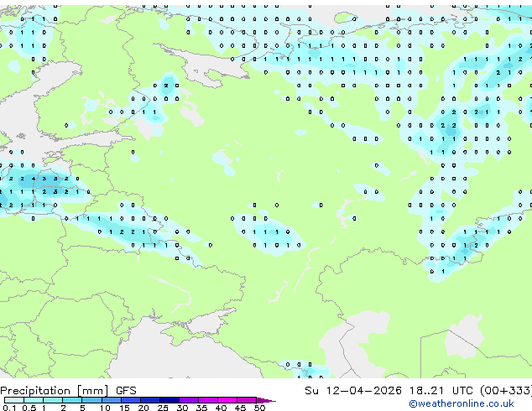
Task: Click the 20–25 mm dark blue swatch
Action: coord(150,400)
